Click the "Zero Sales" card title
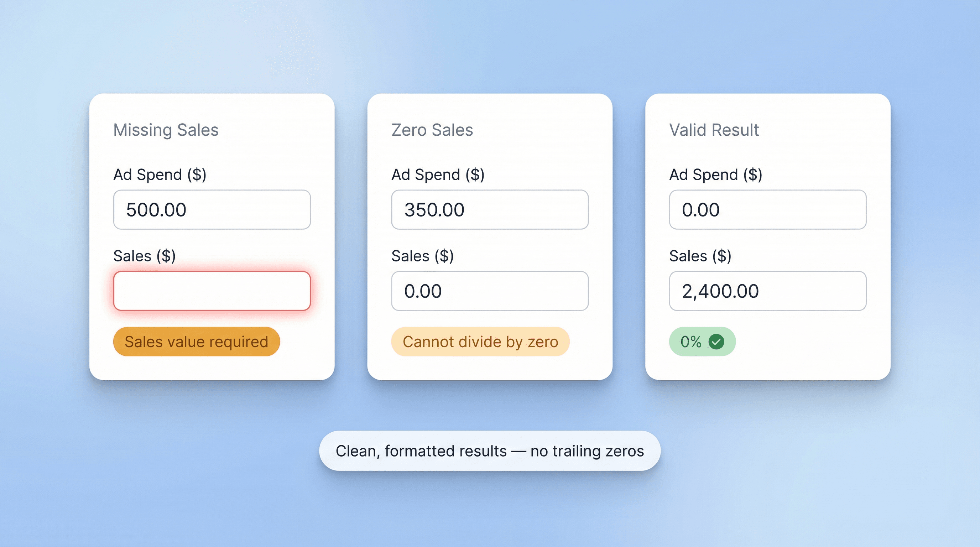 click(x=432, y=130)
